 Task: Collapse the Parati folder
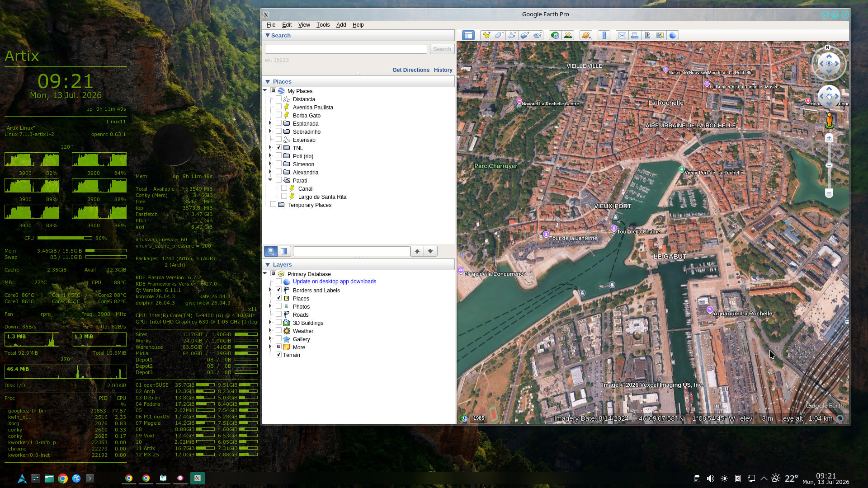[270, 180]
